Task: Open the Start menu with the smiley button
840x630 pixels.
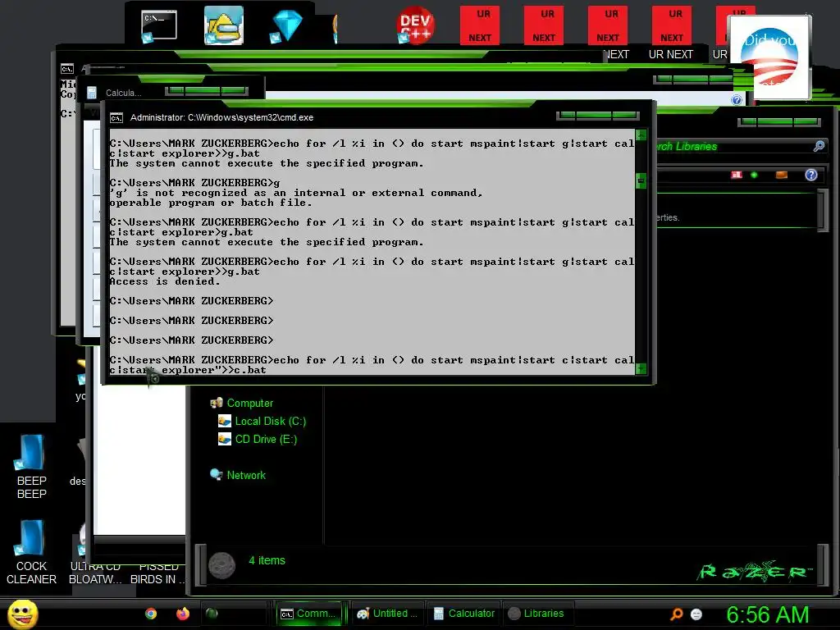Action: pos(22,614)
